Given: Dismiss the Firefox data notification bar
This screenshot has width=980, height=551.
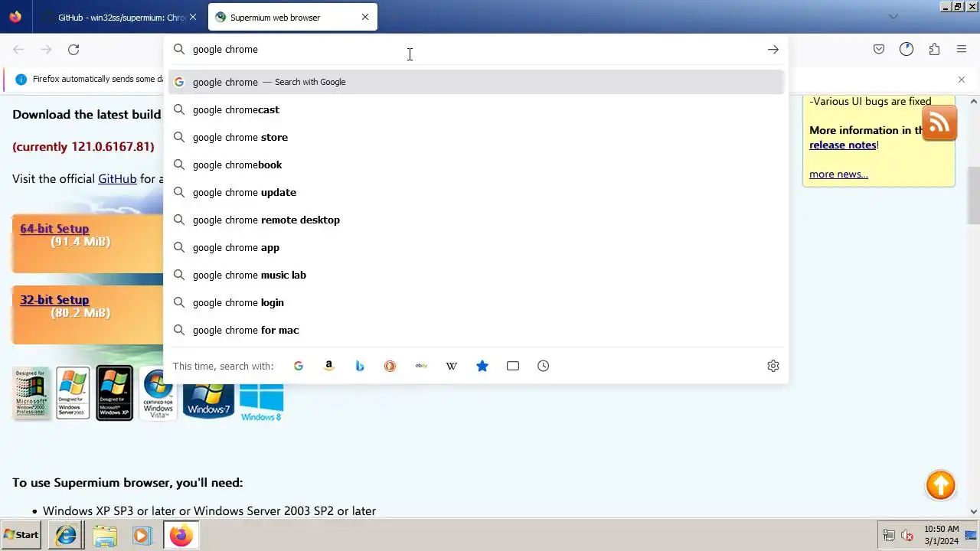Looking at the screenshot, I should tap(962, 80).
